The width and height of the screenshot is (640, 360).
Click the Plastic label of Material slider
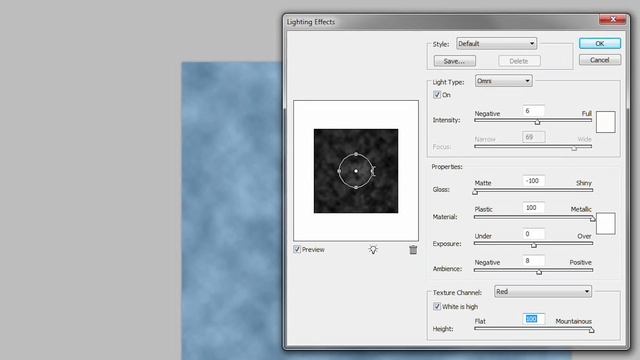point(484,209)
